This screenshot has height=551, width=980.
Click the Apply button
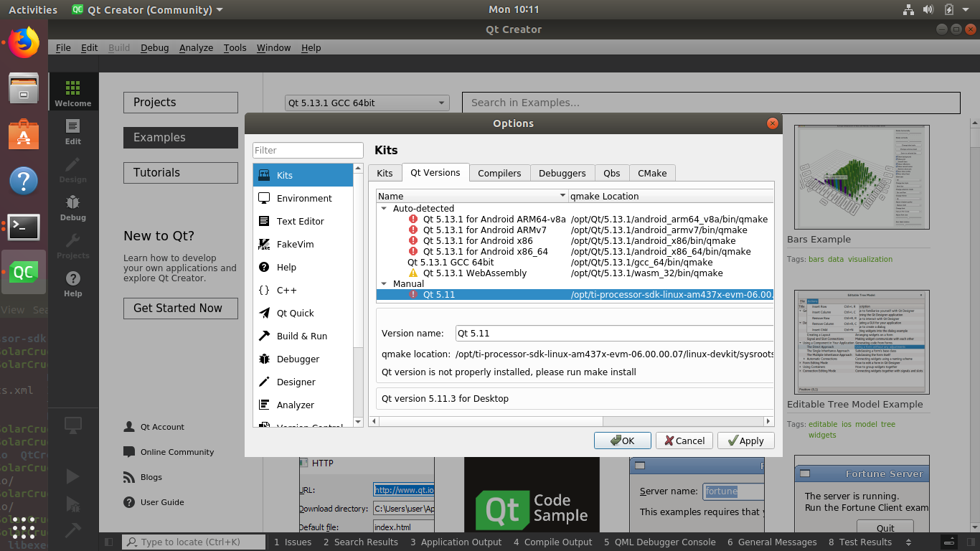[746, 441]
